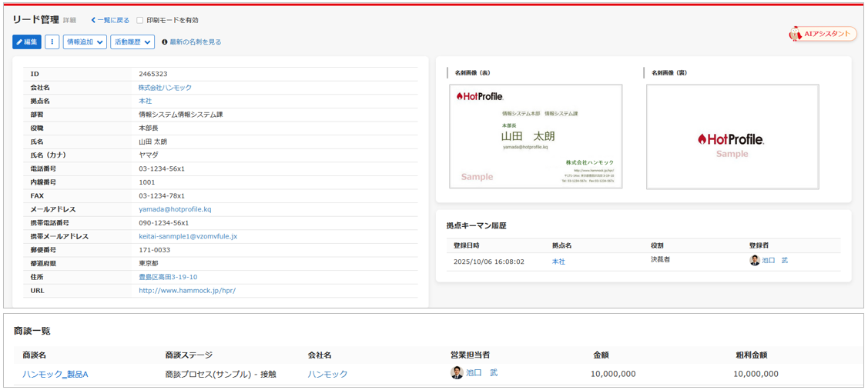Click email yamada@hotprofile.kq
The image size is (868, 390).
point(175,209)
